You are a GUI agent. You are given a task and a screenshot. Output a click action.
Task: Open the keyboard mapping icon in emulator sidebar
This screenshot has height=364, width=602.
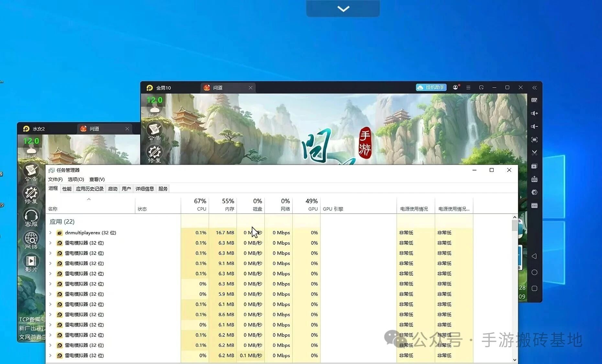(534, 100)
